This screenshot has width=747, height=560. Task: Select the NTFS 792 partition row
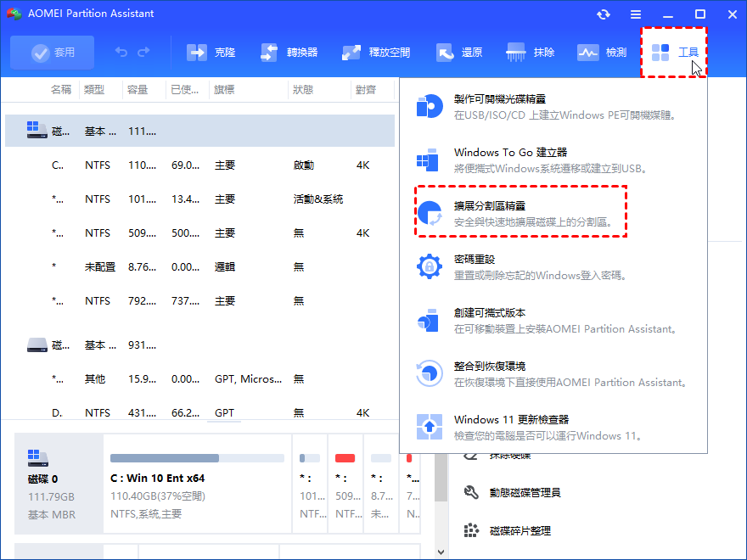(x=199, y=301)
